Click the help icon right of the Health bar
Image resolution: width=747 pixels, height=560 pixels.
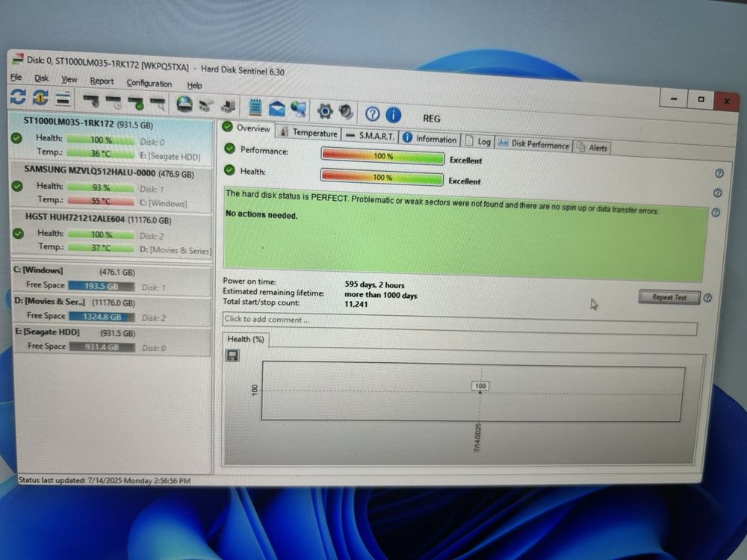tap(719, 173)
